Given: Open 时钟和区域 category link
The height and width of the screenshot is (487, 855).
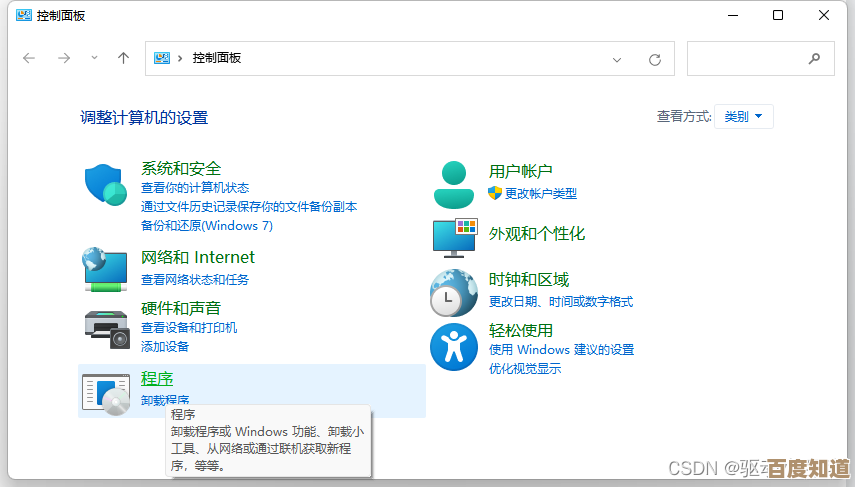Looking at the screenshot, I should [529, 280].
